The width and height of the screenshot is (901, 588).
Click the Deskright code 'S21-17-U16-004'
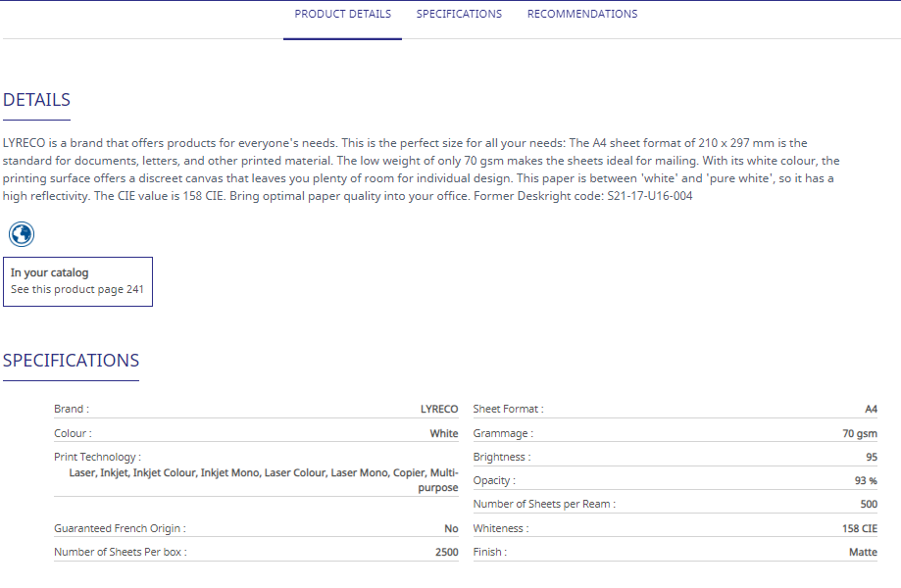pyautogui.click(x=650, y=196)
